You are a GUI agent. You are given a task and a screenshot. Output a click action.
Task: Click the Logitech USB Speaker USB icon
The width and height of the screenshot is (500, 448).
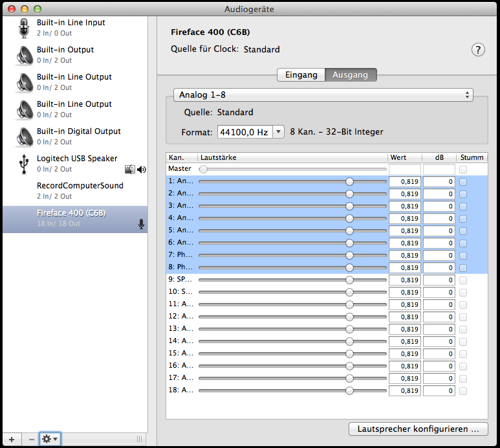(24, 164)
